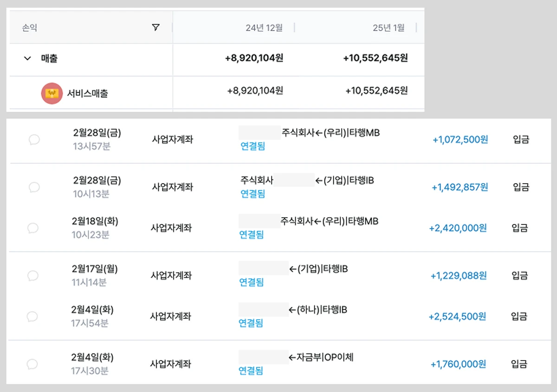Image resolution: width=557 pixels, height=392 pixels.
Task: Open comment bubble for 2월17일 11시14분 transaction
Action: tap(33, 276)
